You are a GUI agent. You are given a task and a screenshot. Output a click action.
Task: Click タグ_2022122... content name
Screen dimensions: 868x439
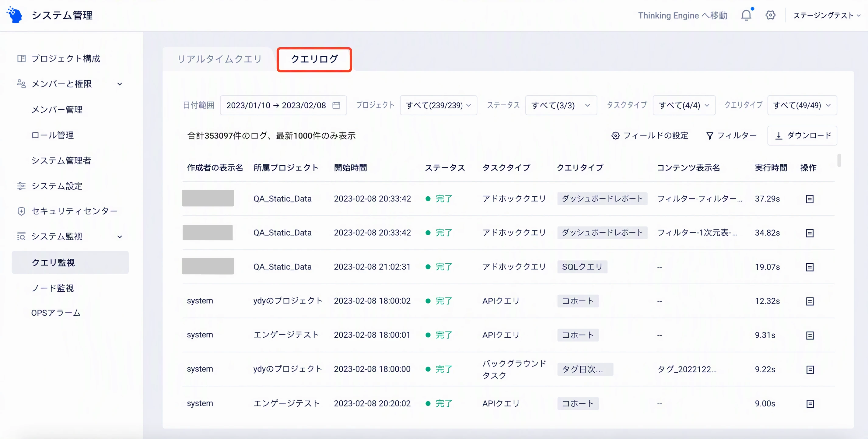point(687,369)
